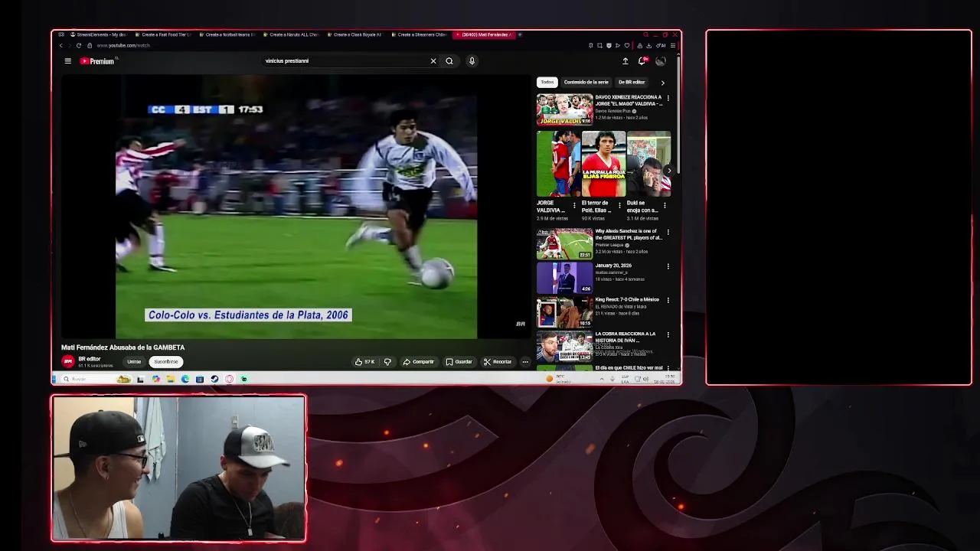The width and height of the screenshot is (980, 551).
Task: Open options for El terror de Pelé short
Action: (620, 205)
